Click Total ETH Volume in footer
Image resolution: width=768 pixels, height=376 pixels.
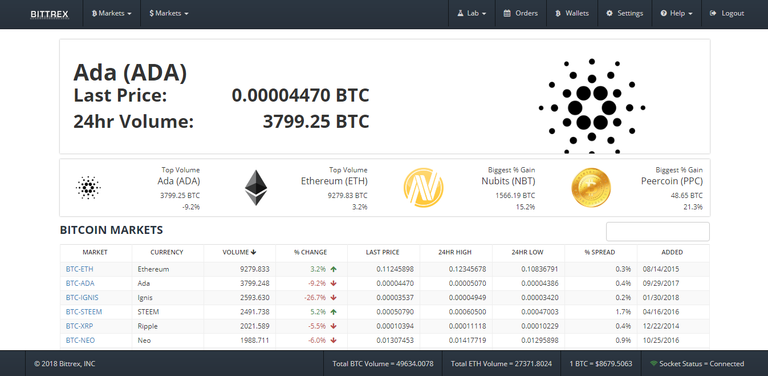point(501,364)
